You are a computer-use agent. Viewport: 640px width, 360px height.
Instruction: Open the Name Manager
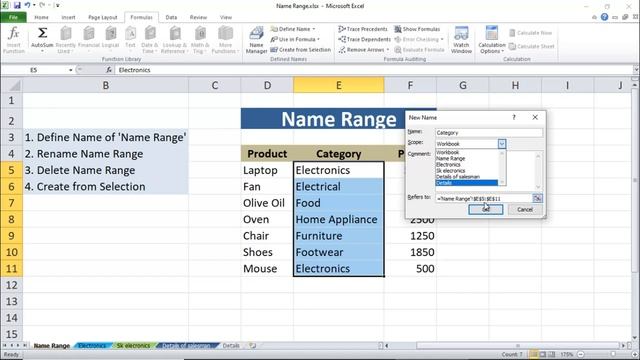[256, 40]
